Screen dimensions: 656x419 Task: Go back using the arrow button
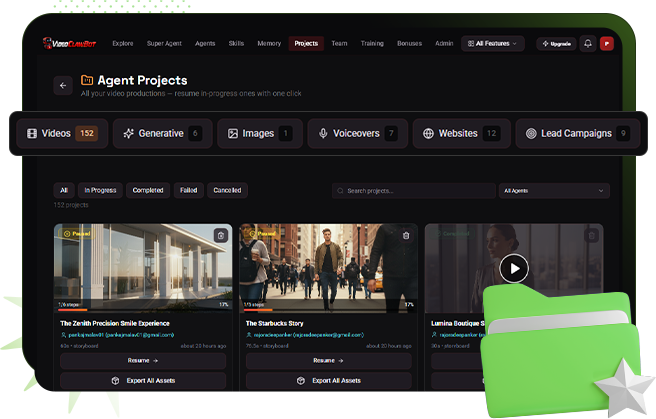[63, 85]
